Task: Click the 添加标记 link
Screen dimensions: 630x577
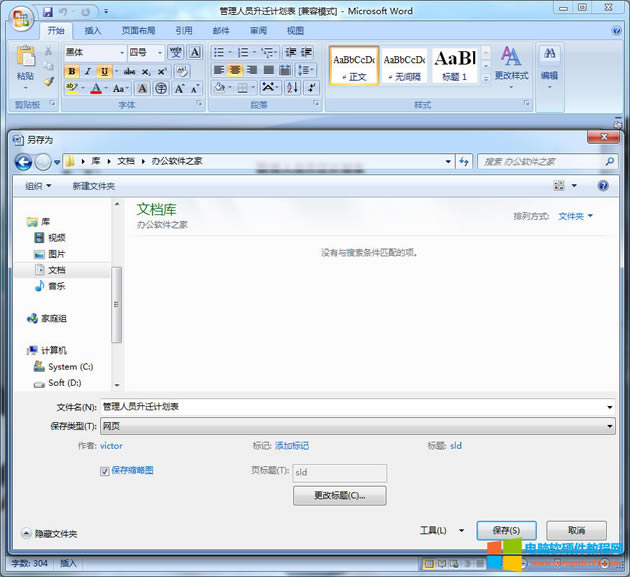Action: pyautogui.click(x=292, y=446)
